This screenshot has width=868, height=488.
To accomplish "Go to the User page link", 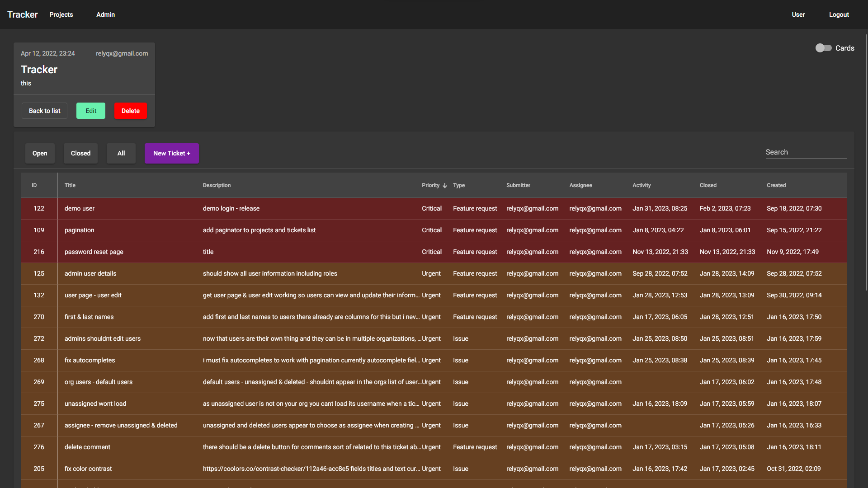I will click(798, 14).
